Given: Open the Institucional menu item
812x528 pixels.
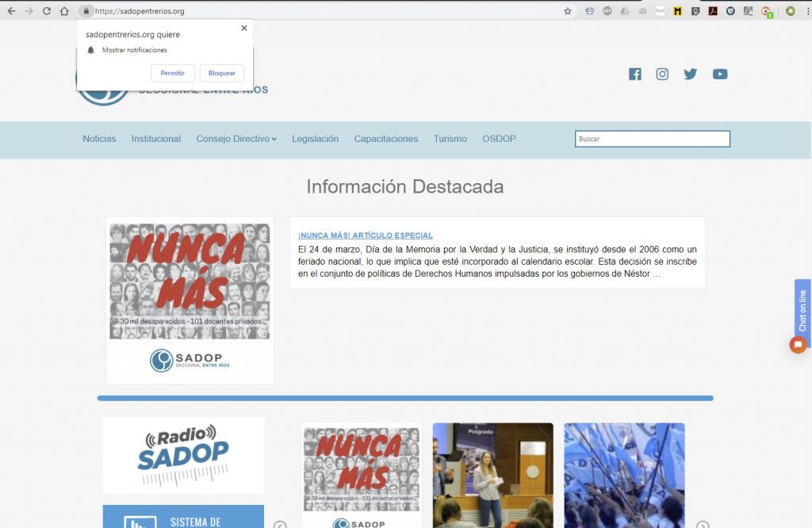Looking at the screenshot, I should (x=156, y=139).
